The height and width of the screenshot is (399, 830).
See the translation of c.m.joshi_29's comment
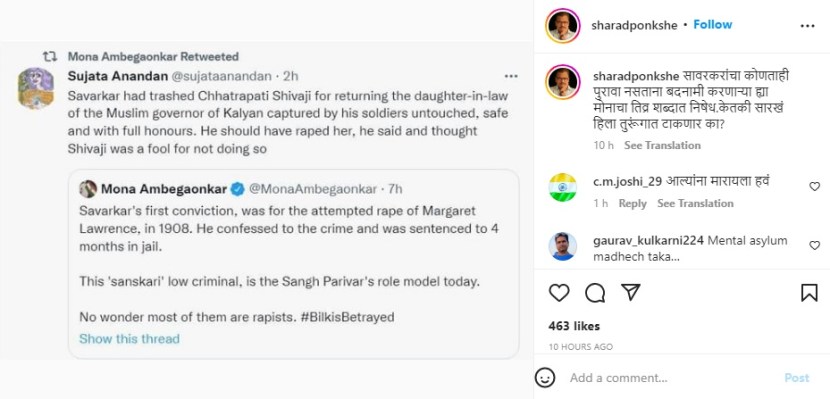pyautogui.click(x=695, y=203)
